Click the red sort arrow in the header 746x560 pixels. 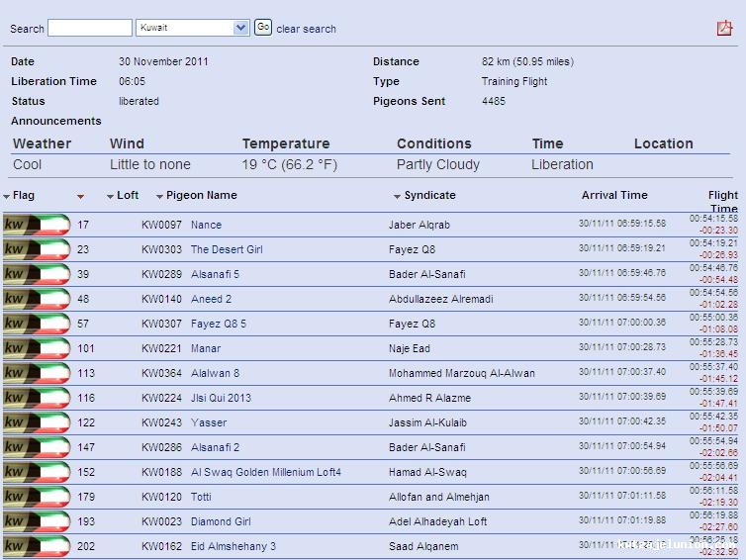point(80,197)
